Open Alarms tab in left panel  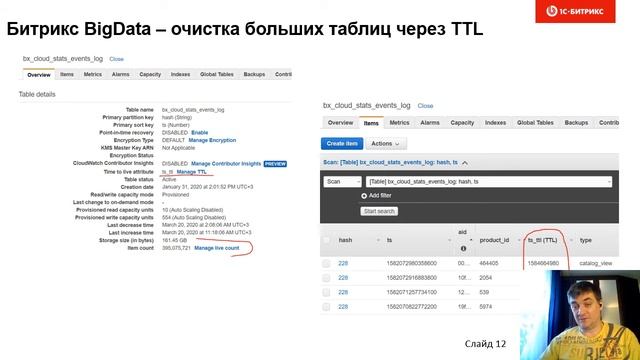120,74
